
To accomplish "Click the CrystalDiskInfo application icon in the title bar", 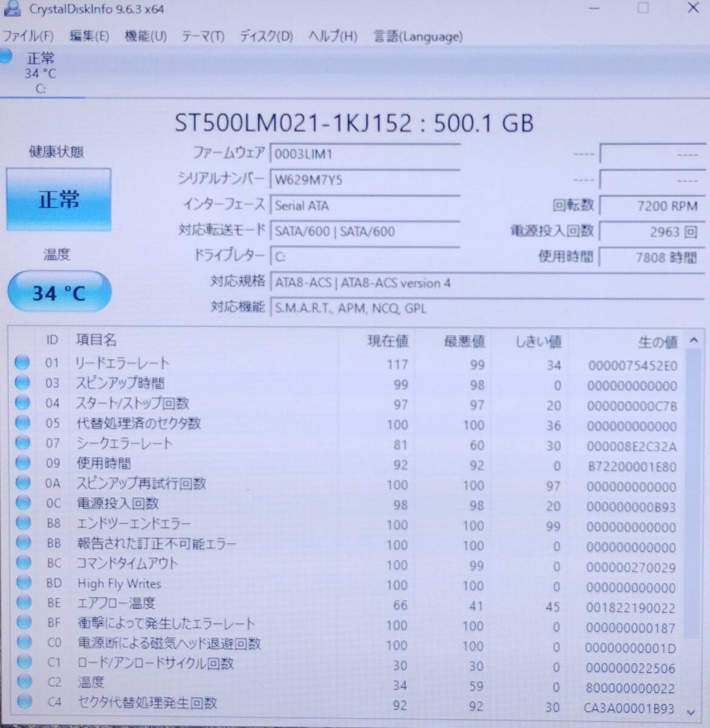I will [13, 9].
